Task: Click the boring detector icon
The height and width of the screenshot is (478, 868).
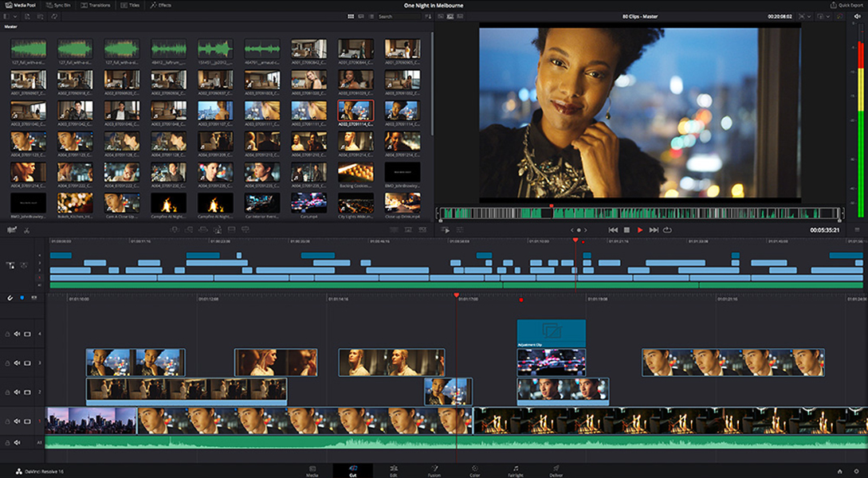Action: (12, 229)
